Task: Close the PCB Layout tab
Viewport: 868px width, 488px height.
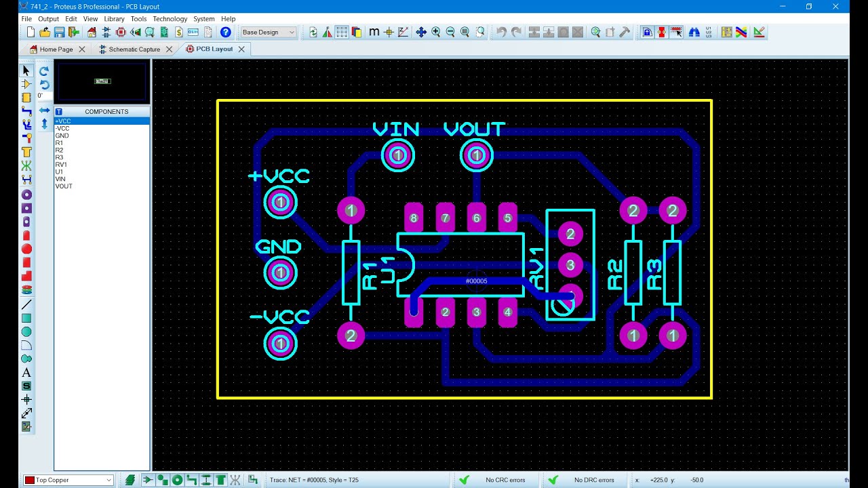Action: (241, 49)
